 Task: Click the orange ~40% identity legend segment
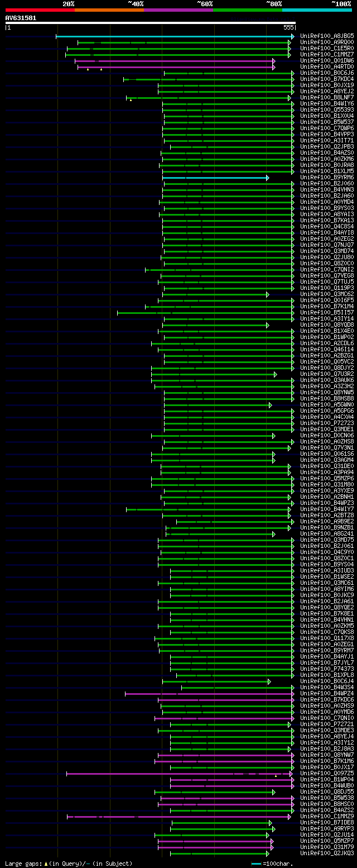(x=109, y=10)
